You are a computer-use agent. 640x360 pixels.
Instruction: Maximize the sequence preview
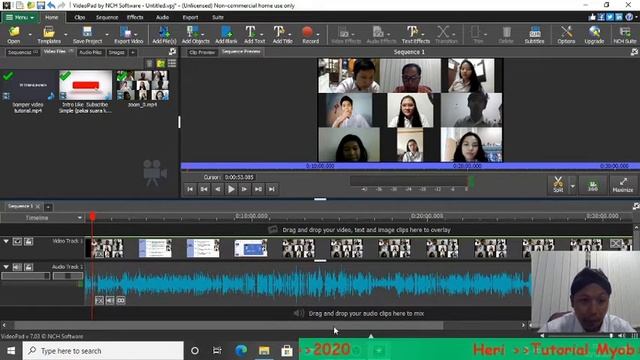tap(623, 185)
